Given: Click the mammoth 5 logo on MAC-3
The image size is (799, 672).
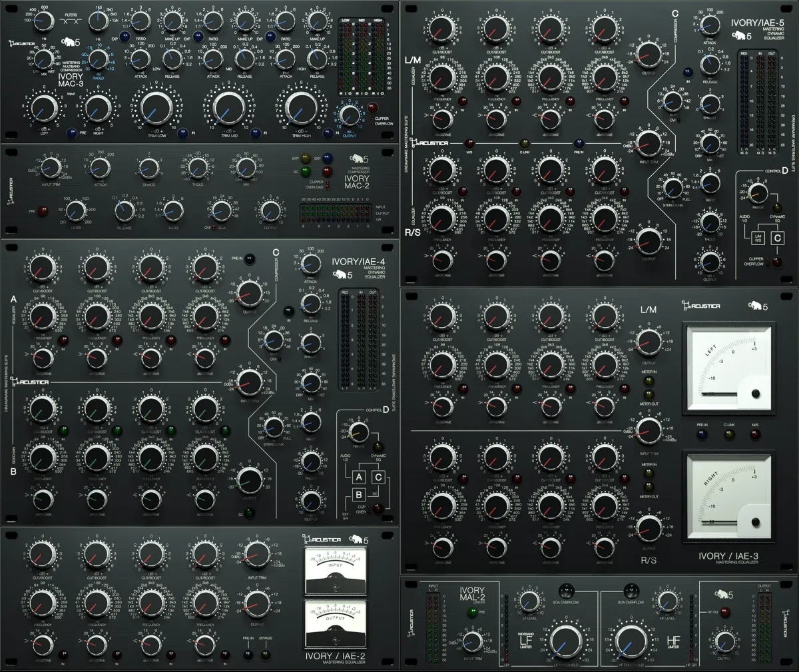Looking at the screenshot, I should point(69,42).
